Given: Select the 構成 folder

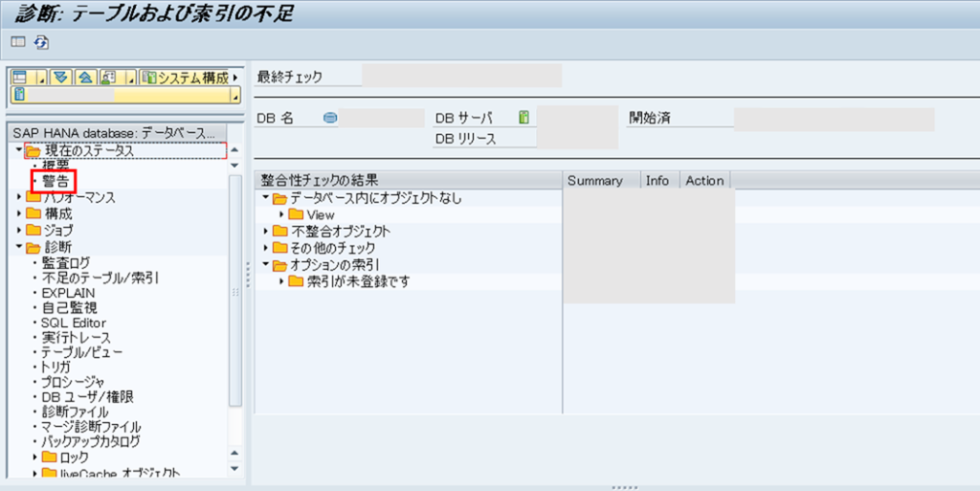Looking at the screenshot, I should (x=58, y=213).
